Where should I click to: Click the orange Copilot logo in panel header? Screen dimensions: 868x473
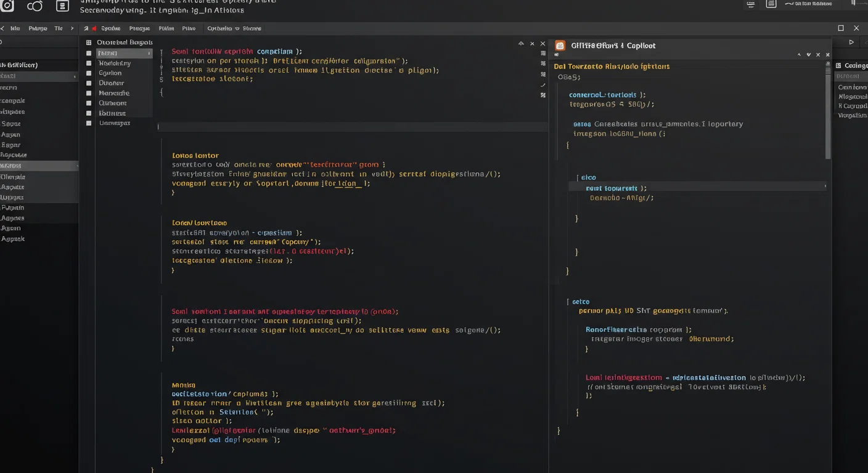click(560, 45)
